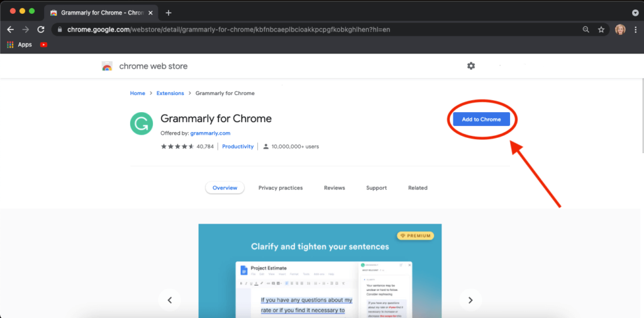
Task: Open the Productivity category link
Action: coord(238,146)
